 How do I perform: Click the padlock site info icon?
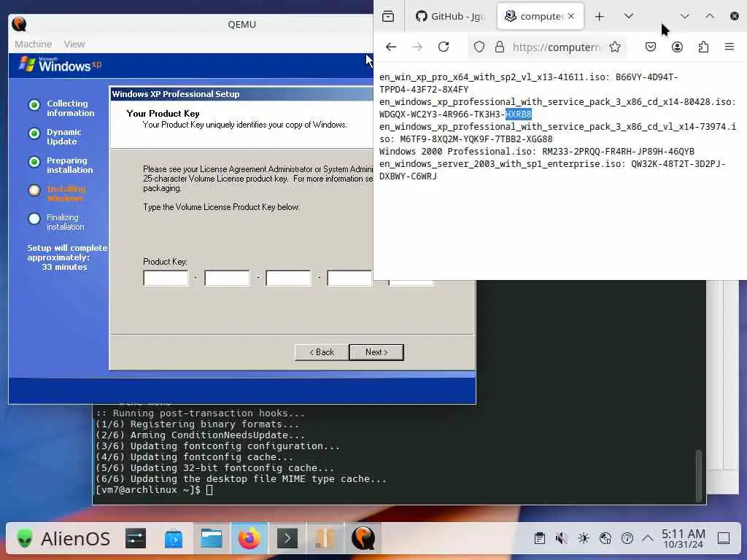click(x=499, y=47)
